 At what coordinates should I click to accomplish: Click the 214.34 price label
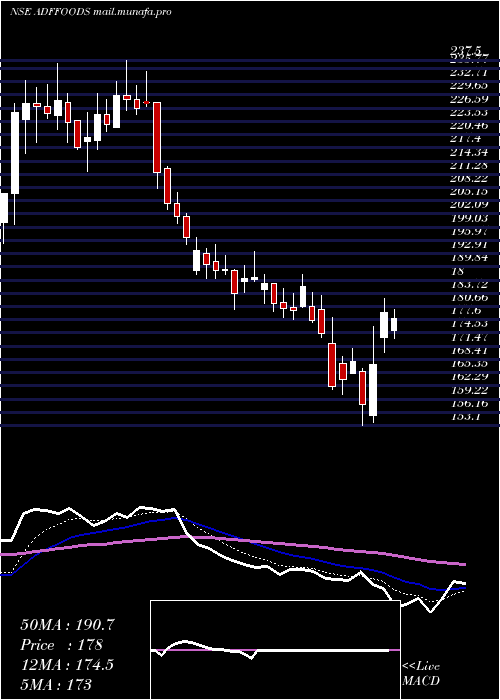tap(469, 152)
